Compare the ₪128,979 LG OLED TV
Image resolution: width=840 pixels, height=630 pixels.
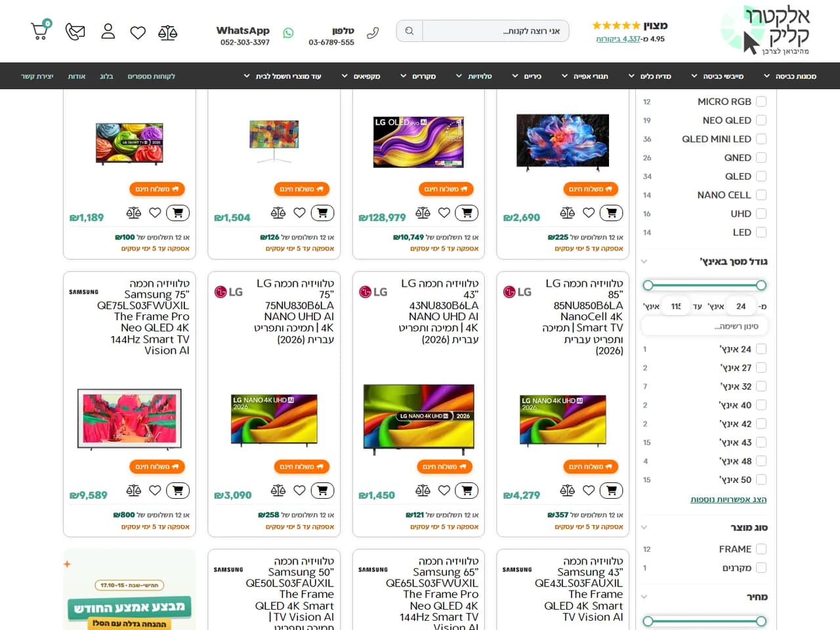(x=423, y=213)
